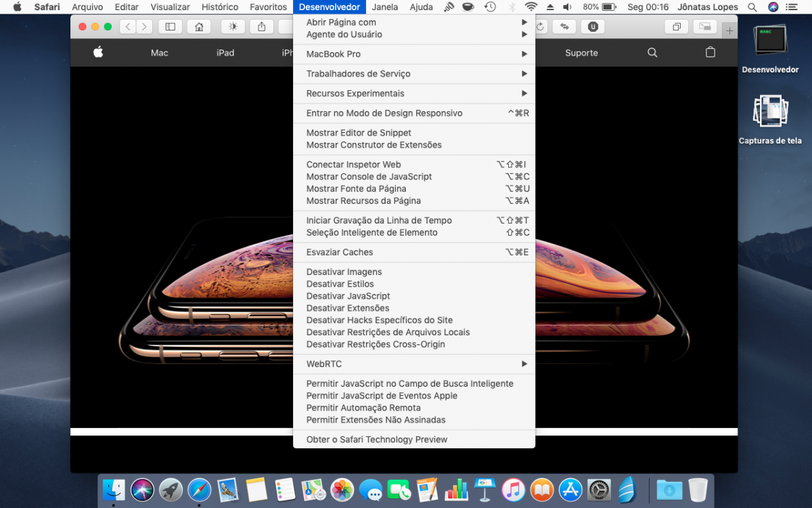Add a new tab with plus button
The width and height of the screenshot is (812, 508).
[729, 31]
